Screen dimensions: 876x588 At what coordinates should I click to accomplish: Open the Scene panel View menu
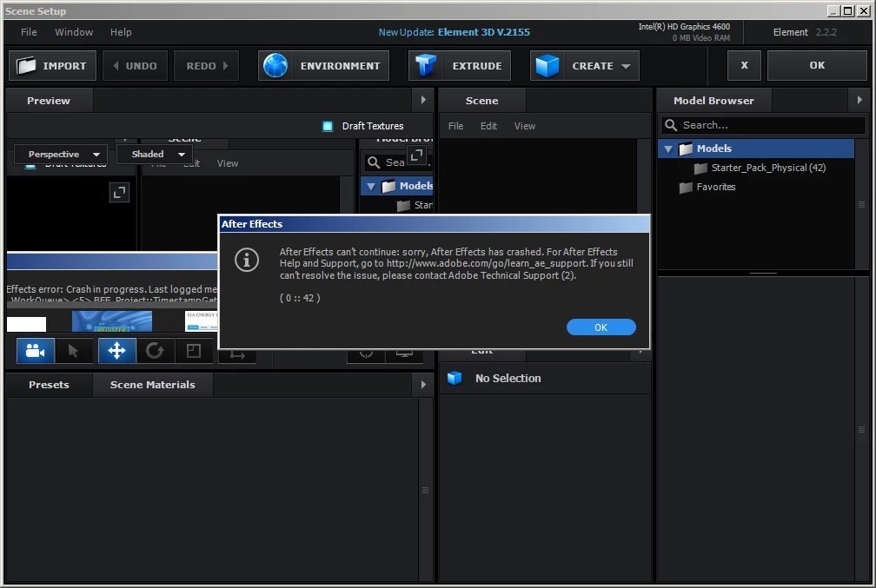coord(525,126)
